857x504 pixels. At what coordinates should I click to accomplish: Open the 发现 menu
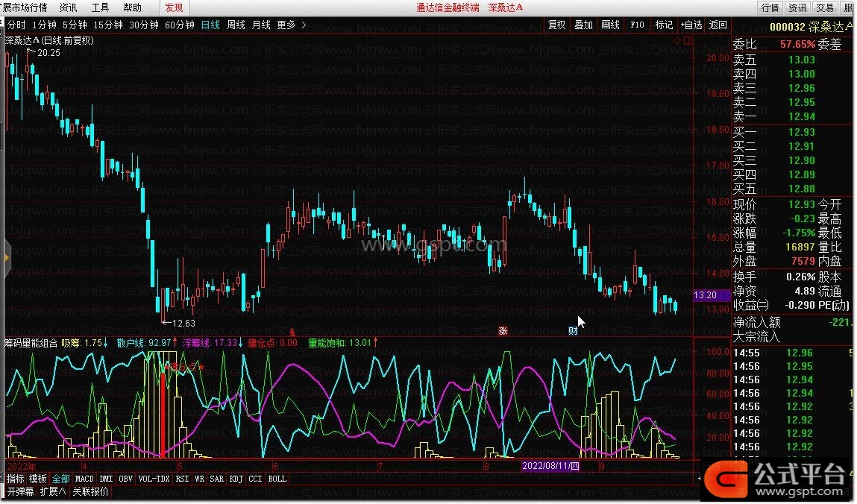click(174, 7)
